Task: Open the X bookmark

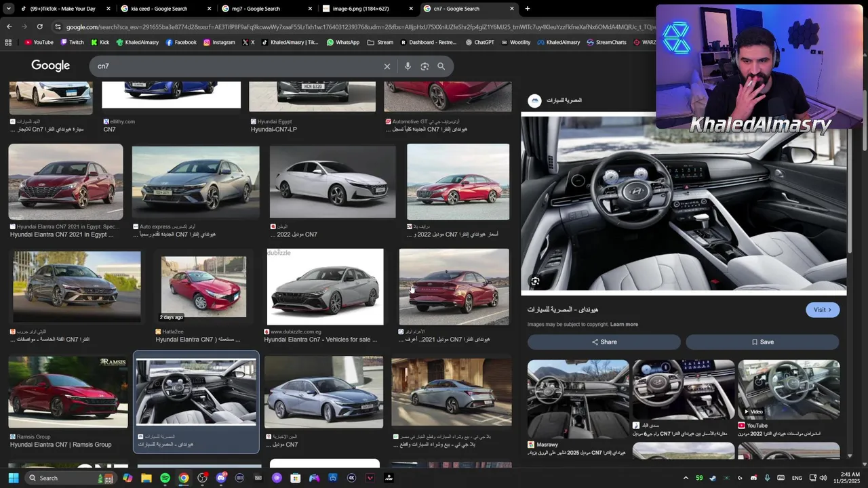Action: [x=248, y=42]
